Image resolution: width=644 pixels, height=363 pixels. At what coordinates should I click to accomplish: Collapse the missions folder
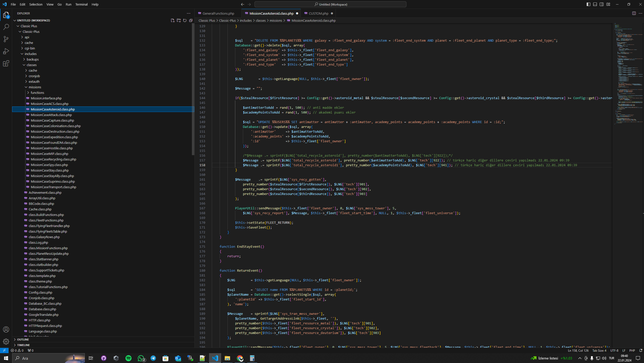point(35,87)
